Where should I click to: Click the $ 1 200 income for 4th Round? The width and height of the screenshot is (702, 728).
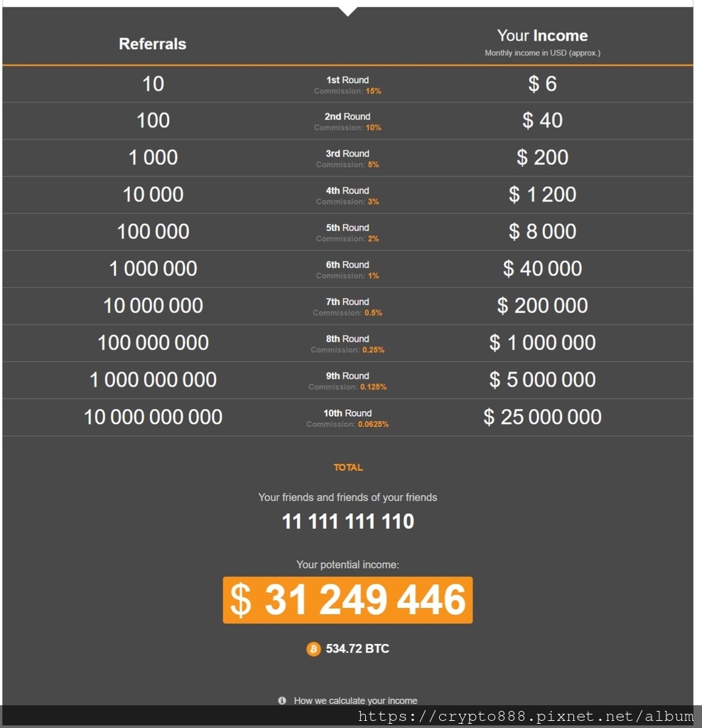coord(542,195)
